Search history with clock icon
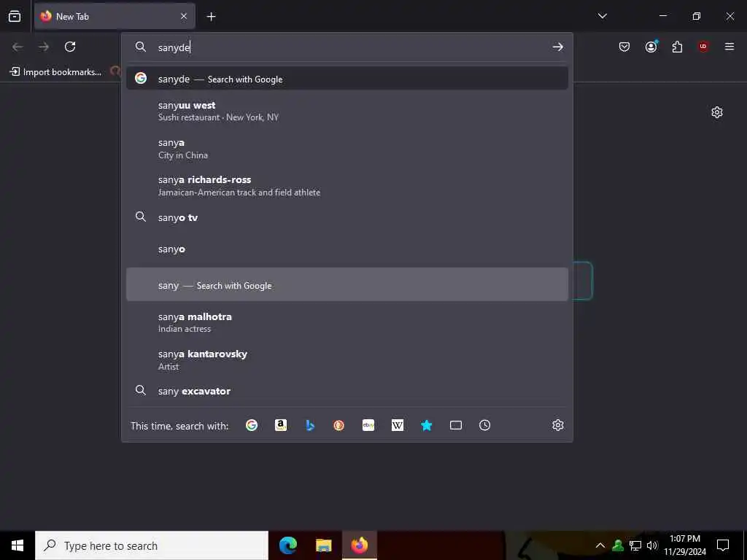The width and height of the screenshot is (747, 560). click(x=484, y=425)
